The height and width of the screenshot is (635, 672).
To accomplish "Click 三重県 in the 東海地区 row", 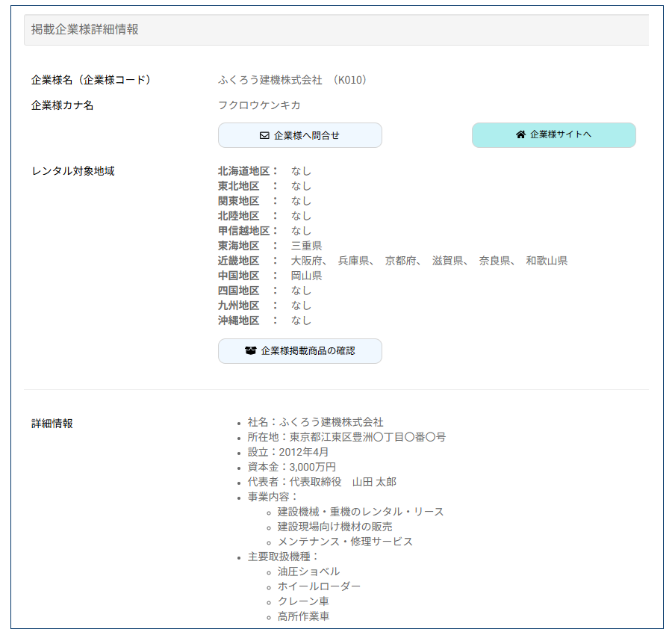I will pyautogui.click(x=306, y=246).
